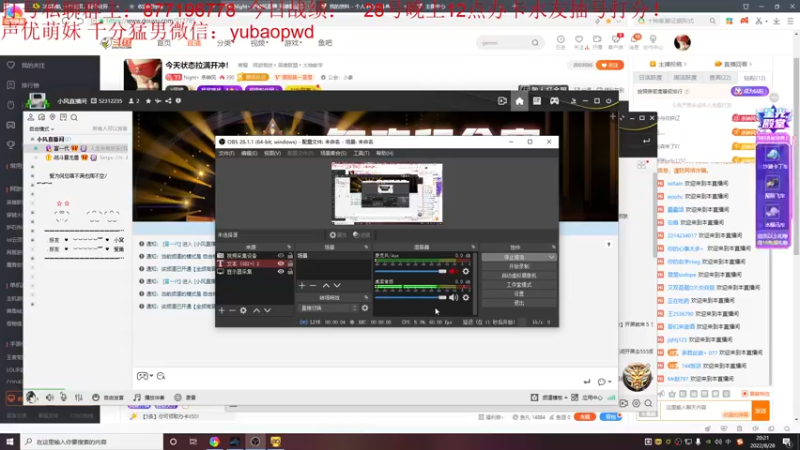Image resolution: width=800 pixels, height=450 pixels.
Task: Remove selected source with OBS Sources minus
Action: (x=232, y=310)
